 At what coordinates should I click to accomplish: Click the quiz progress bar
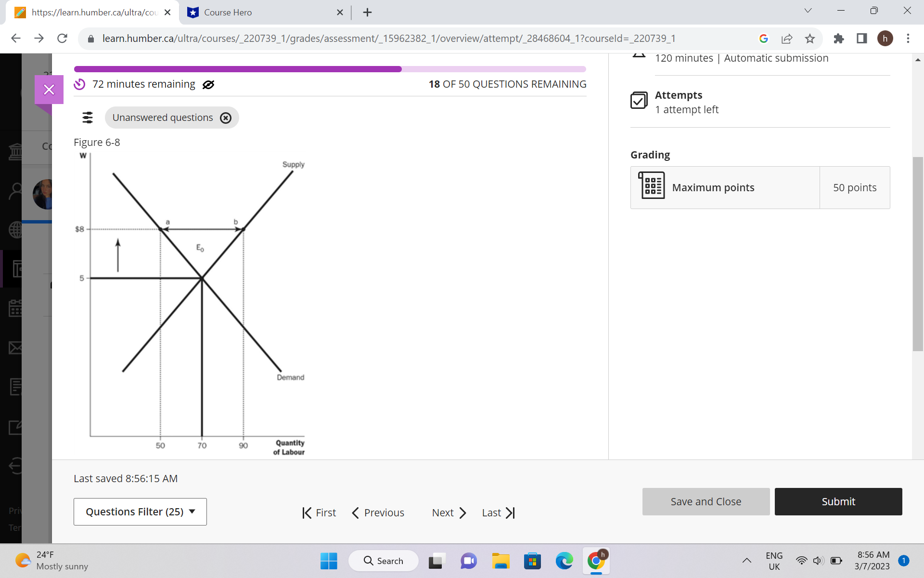click(330, 69)
